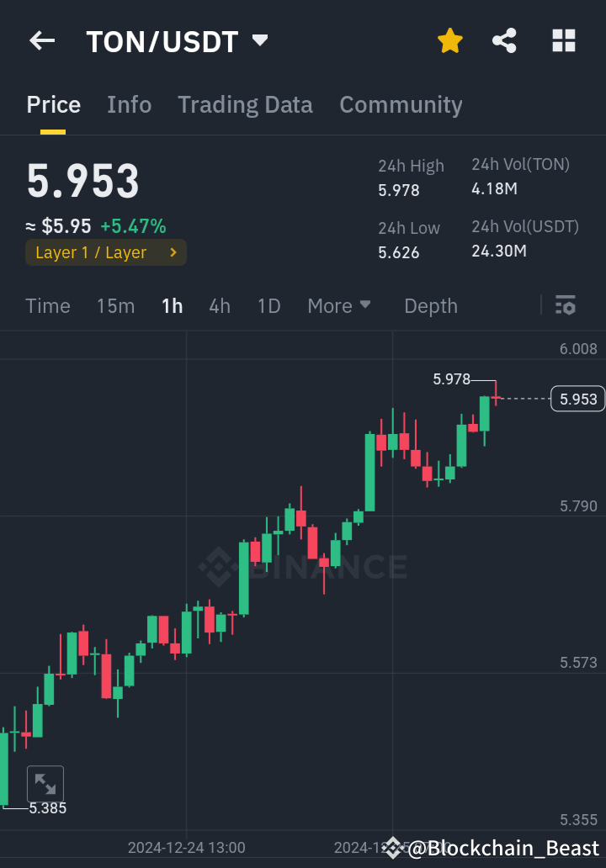Tap the Binance logo near the bottom handle
Image resolution: width=606 pixels, height=868 pixels.
coord(392,848)
